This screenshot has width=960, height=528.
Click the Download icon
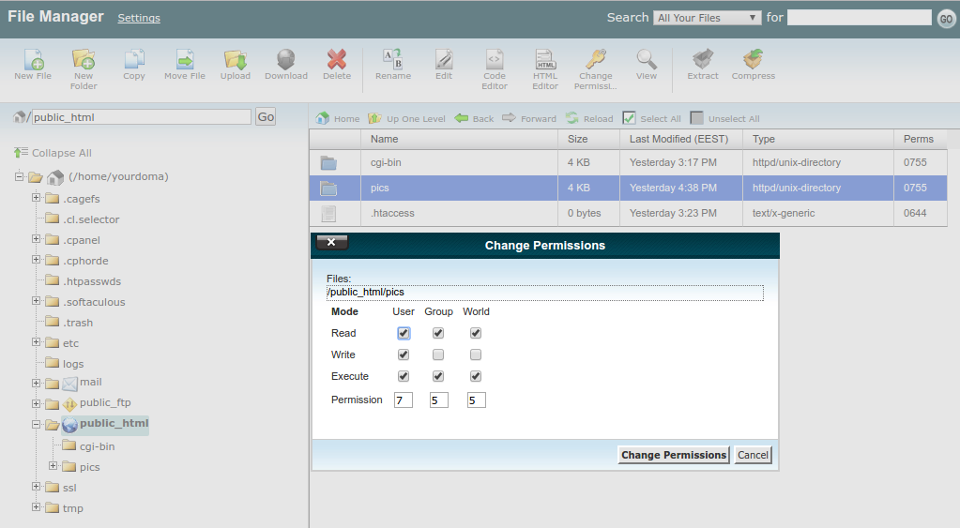tap(286, 60)
